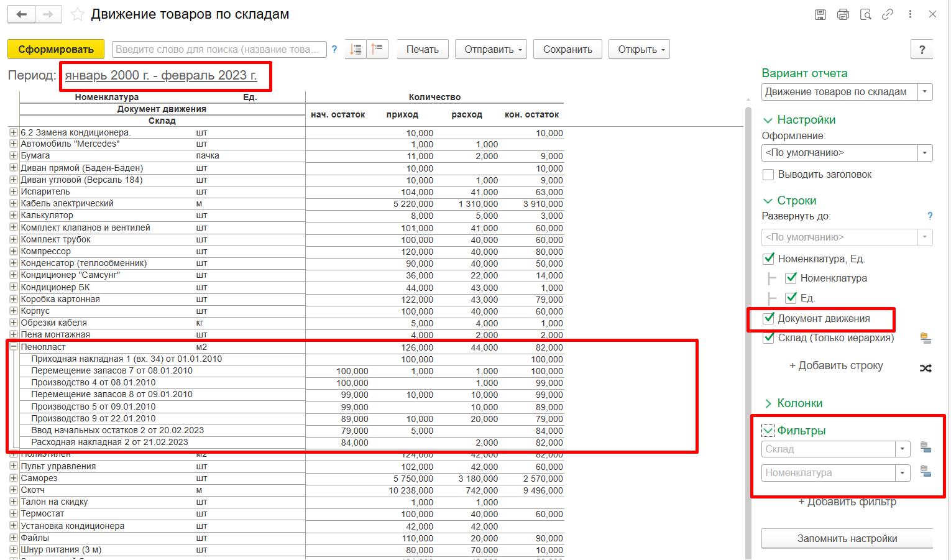Uncheck the Документ движения checkbox

click(x=769, y=319)
